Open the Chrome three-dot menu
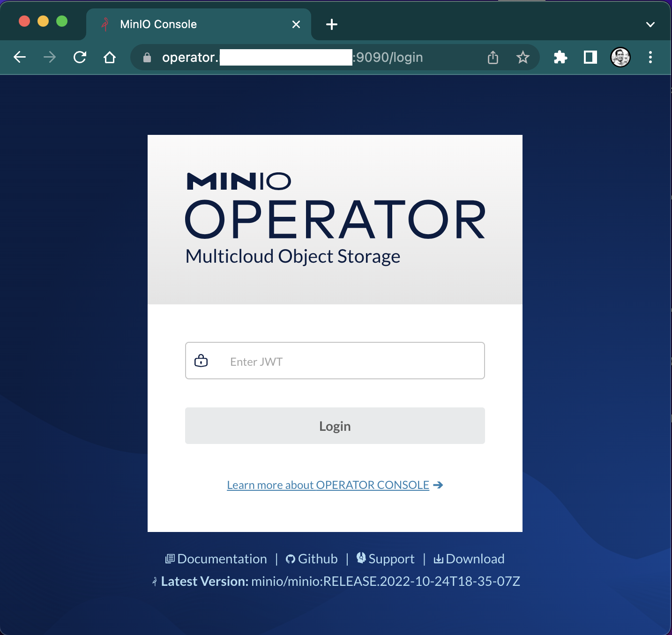 650,57
